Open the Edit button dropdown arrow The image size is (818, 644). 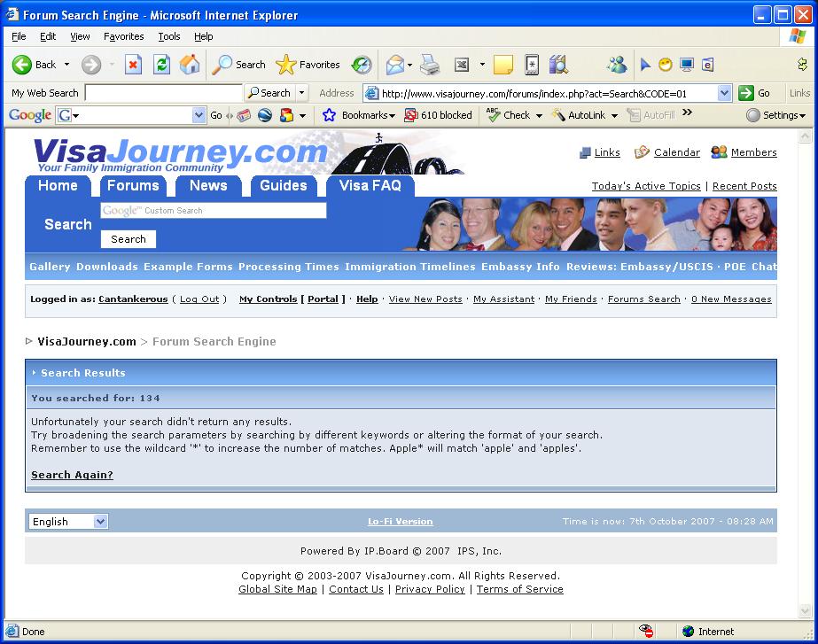482,65
